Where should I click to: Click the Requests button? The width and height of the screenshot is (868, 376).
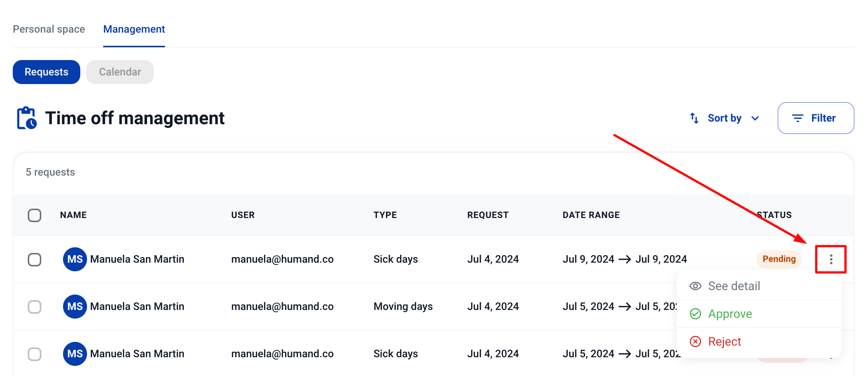(x=47, y=72)
